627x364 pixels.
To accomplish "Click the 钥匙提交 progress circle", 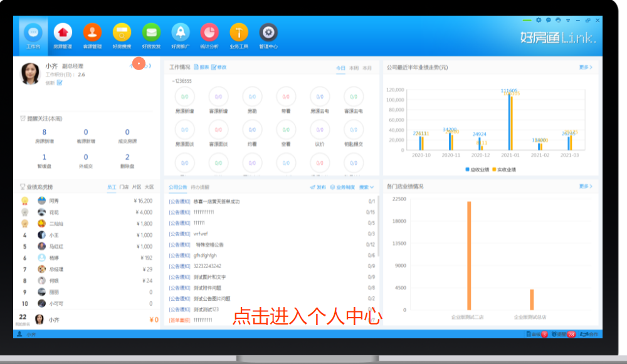I will 354,130.
